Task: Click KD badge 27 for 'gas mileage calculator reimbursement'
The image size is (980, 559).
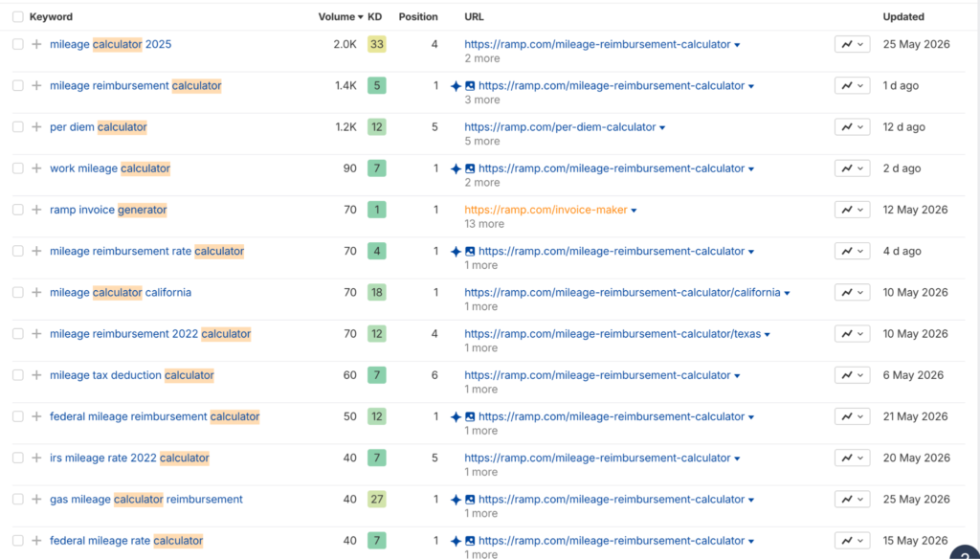Action: [376, 499]
